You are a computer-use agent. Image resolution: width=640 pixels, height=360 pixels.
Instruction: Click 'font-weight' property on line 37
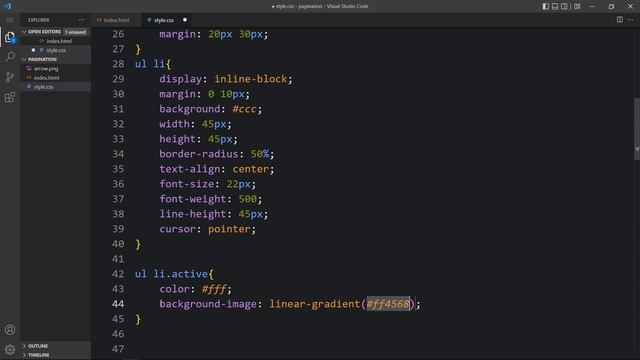click(x=193, y=199)
